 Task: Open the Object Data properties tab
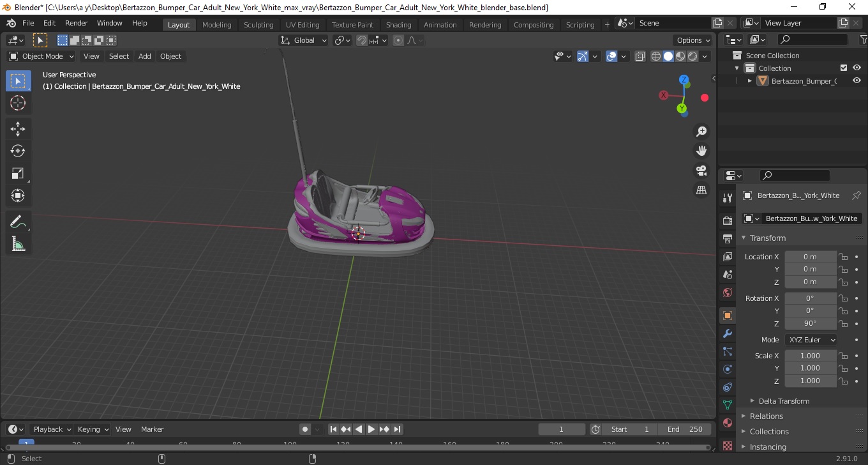click(x=728, y=405)
